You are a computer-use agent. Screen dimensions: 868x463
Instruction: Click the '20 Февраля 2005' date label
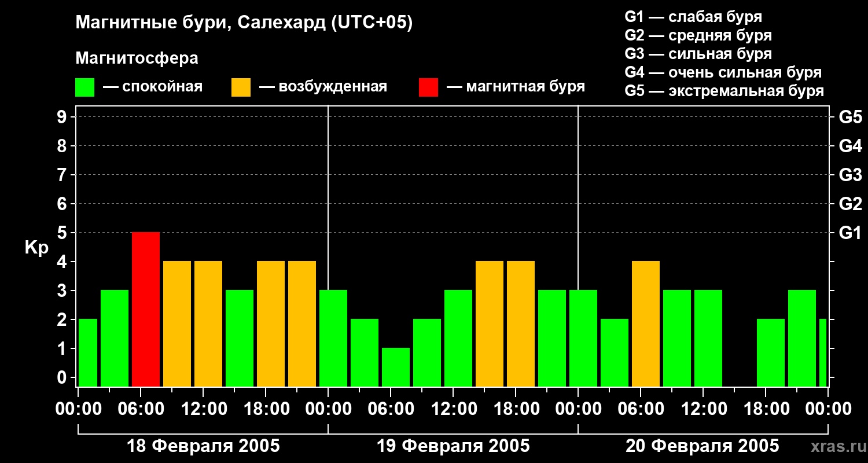point(703,446)
